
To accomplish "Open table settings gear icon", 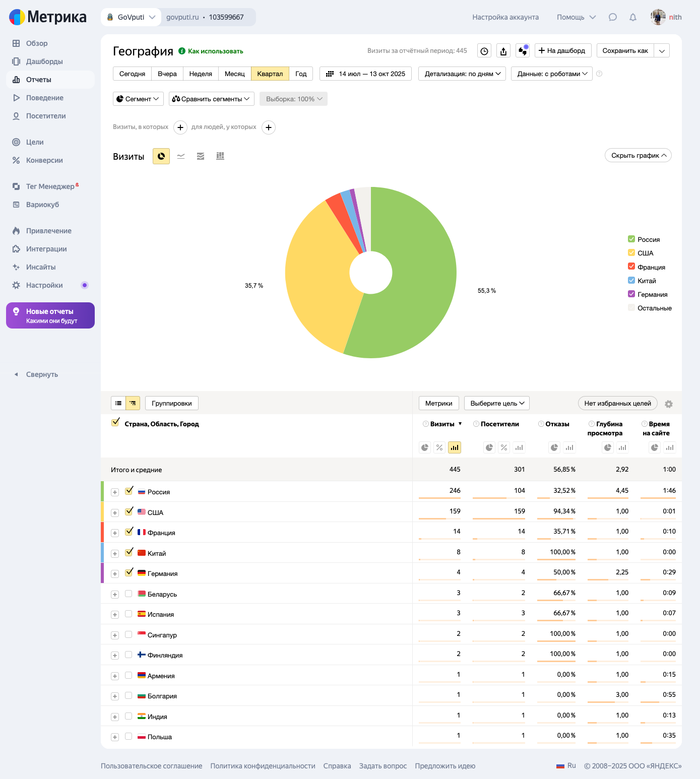I will coord(669,404).
